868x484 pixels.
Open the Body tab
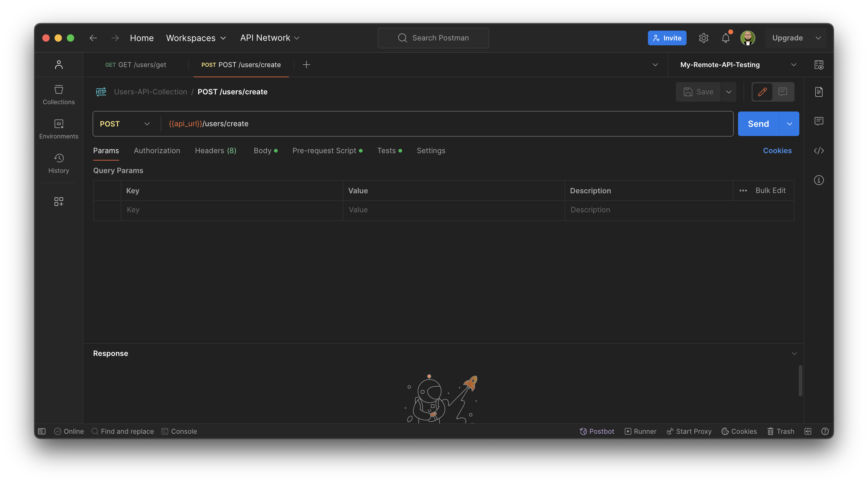[263, 150]
